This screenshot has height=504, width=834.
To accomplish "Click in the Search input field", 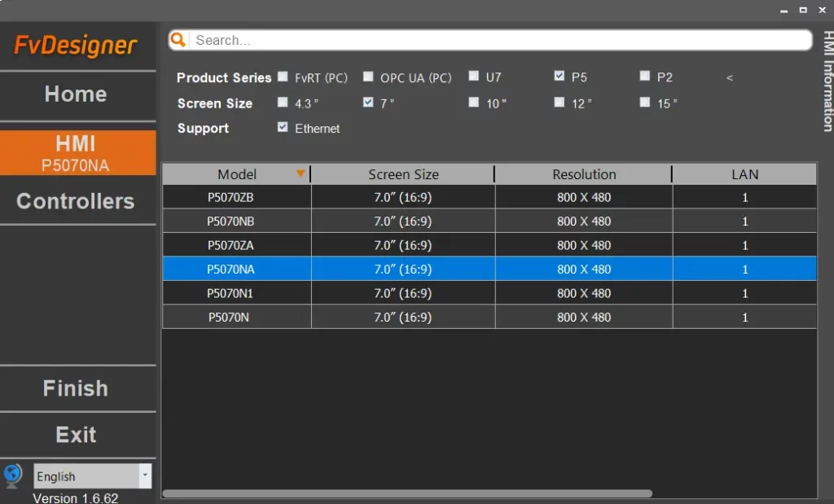I will [497, 40].
